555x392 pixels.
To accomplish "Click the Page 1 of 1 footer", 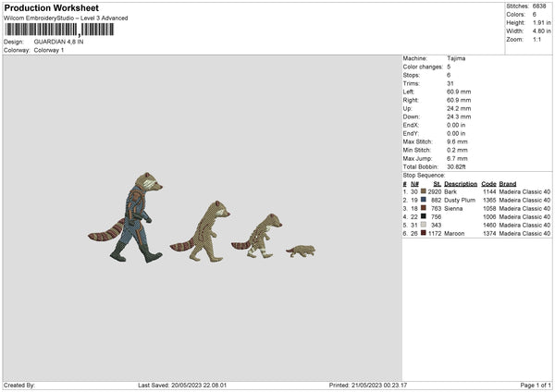I will coord(536,385).
